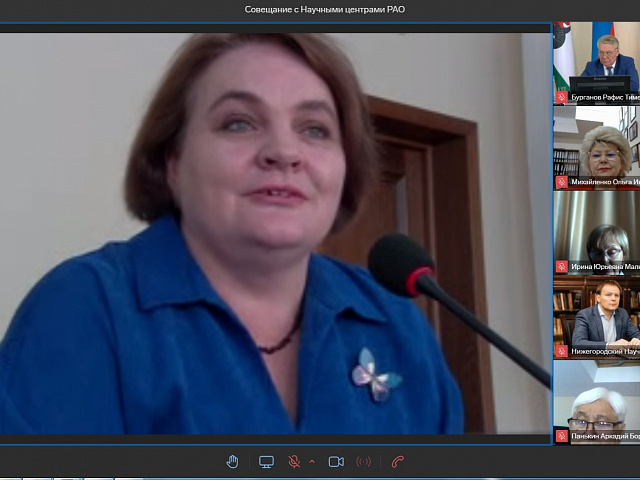Click muted mic icon beside Михайленко Ольга
Viewport: 640px width, 480px height.
pos(561,183)
